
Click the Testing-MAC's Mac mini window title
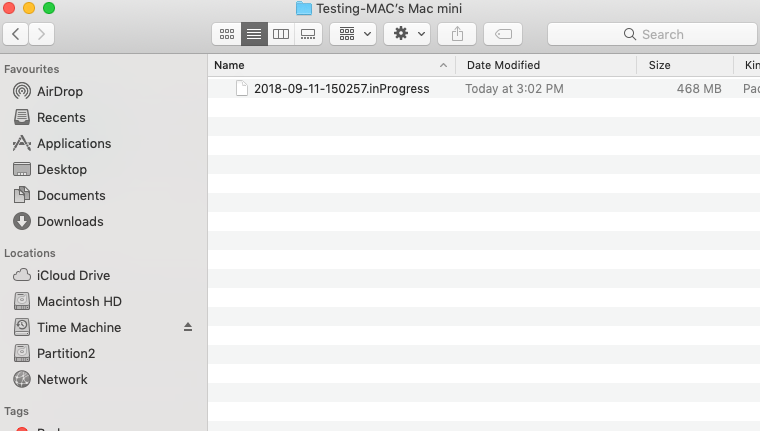(x=389, y=8)
